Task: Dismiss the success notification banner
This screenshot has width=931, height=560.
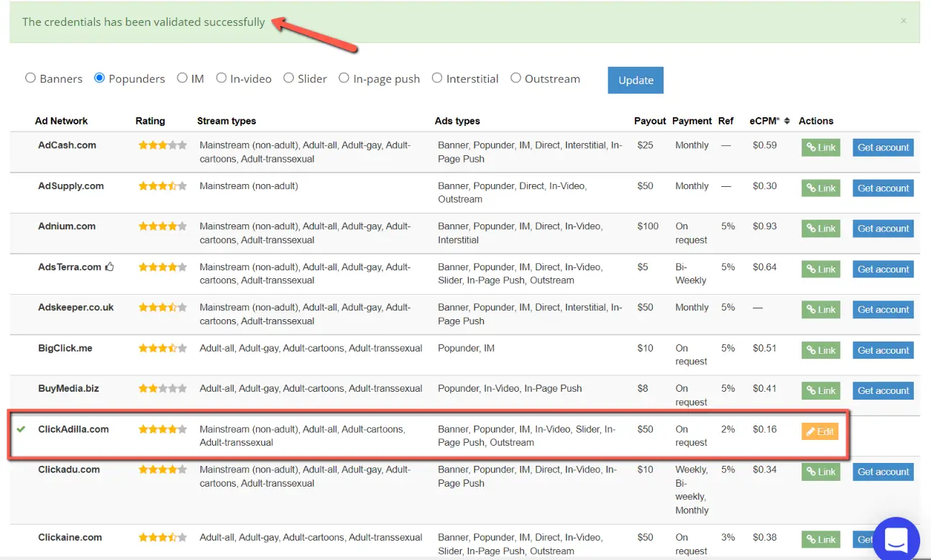Action: (x=904, y=22)
